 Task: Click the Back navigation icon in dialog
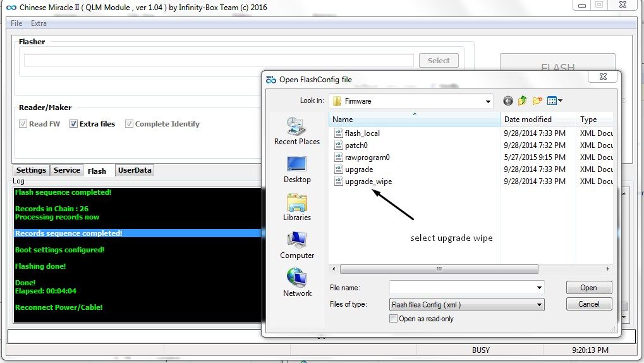pyautogui.click(x=508, y=101)
